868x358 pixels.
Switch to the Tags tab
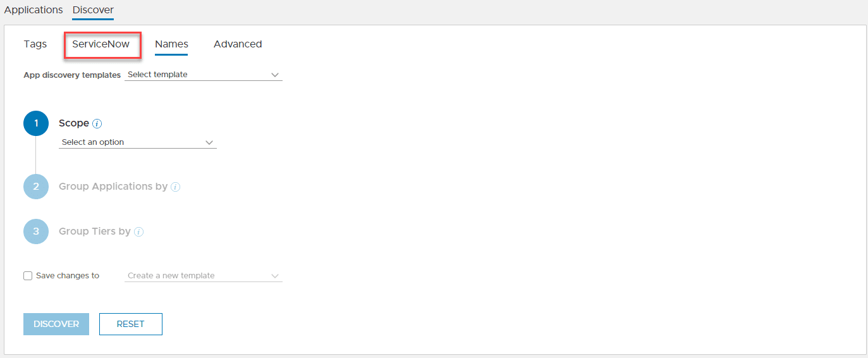pyautogui.click(x=35, y=44)
